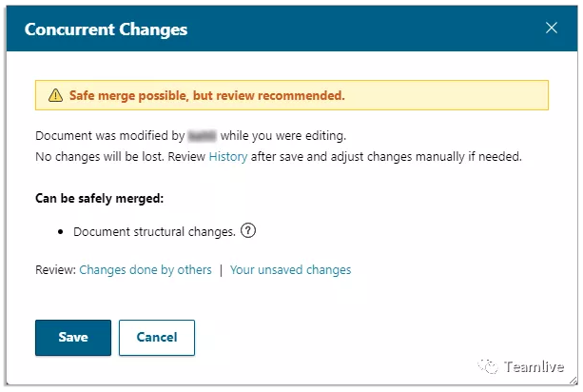Viewport: 583px width, 392px height.
Task: Open Your unsaved changes link
Action: [x=290, y=269]
